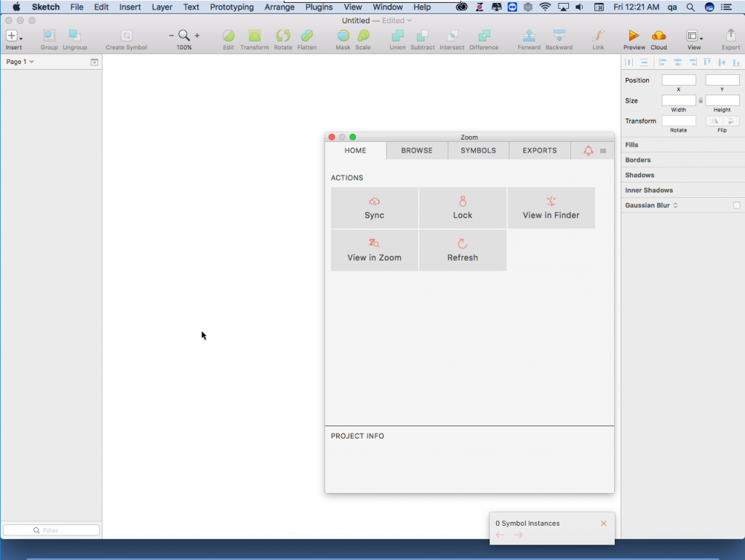
Task: Open notifications bell in Zoom panel
Action: point(588,151)
